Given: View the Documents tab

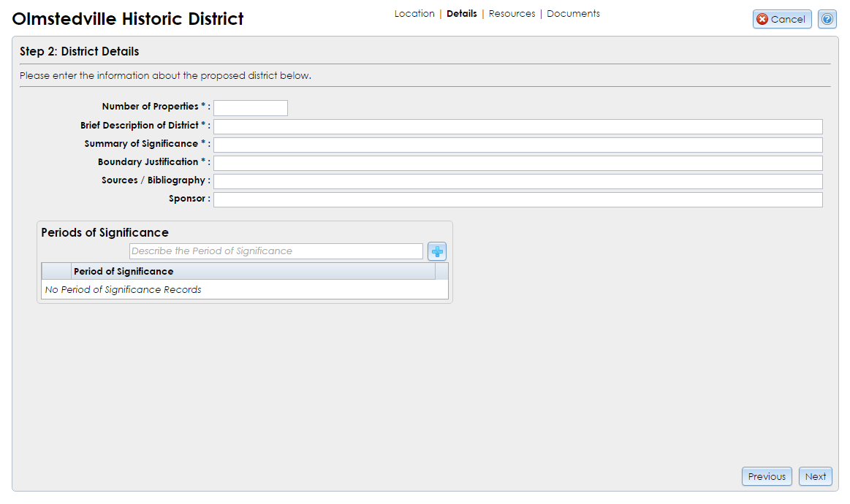Looking at the screenshot, I should [x=573, y=13].
